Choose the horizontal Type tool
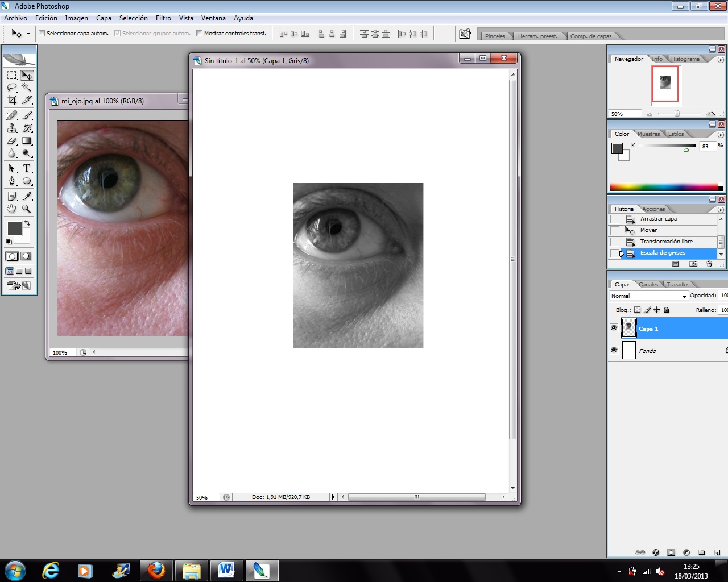Viewport: 728px width, 582px height. point(27,169)
